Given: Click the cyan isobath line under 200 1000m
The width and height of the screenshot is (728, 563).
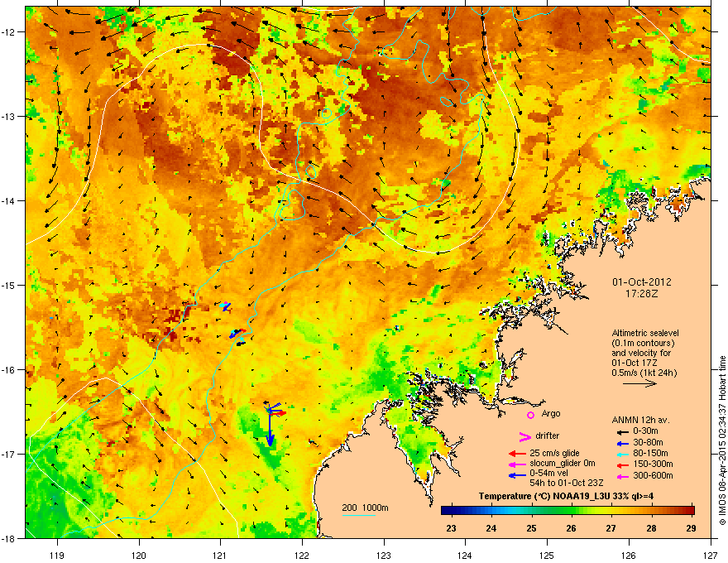Looking at the screenshot, I should (359, 515).
